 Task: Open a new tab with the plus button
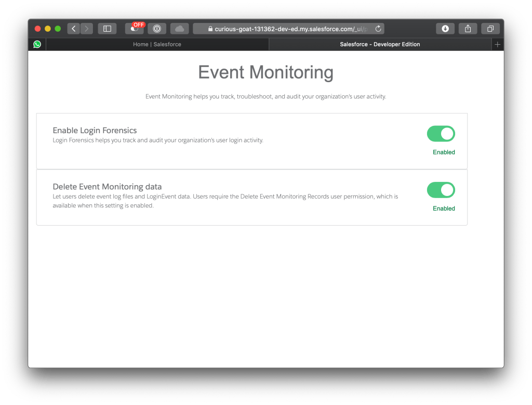tap(497, 44)
